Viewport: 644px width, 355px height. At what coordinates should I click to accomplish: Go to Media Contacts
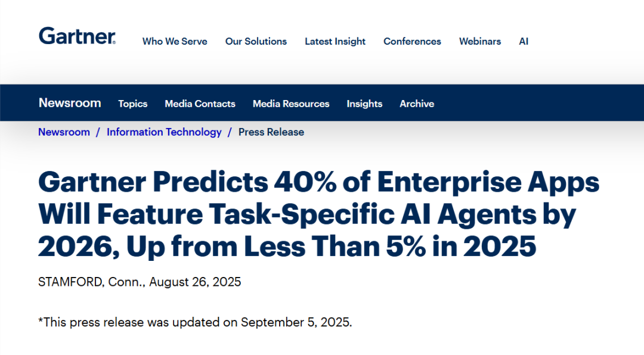200,104
